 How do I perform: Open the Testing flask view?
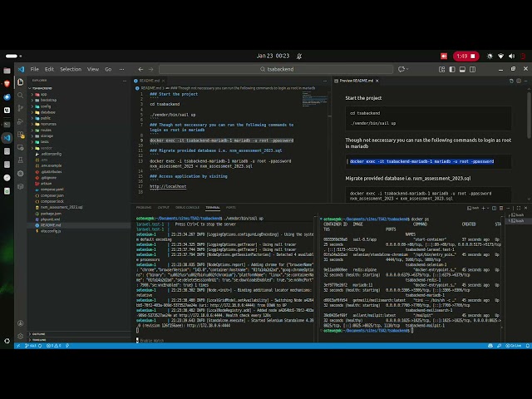coord(20,160)
